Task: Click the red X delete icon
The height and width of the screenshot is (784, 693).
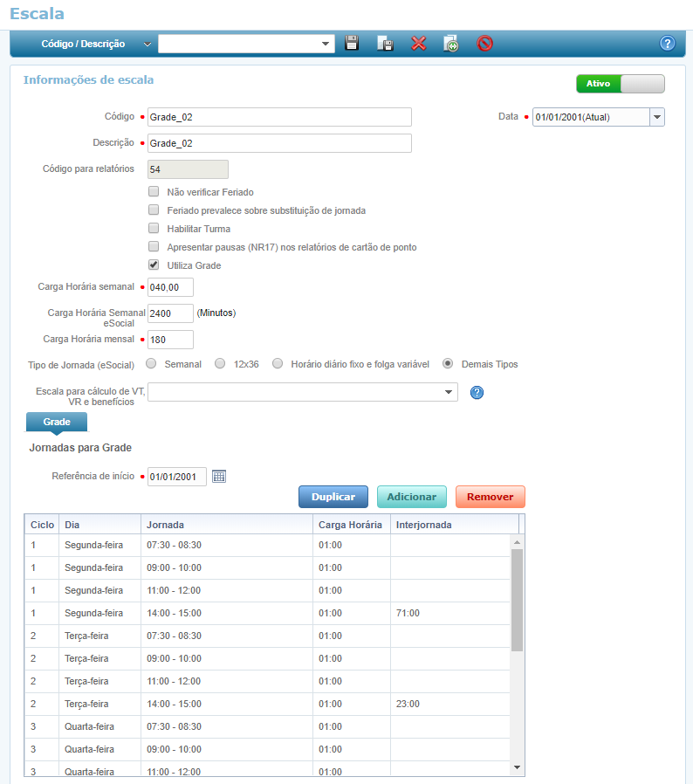Action: click(x=419, y=44)
